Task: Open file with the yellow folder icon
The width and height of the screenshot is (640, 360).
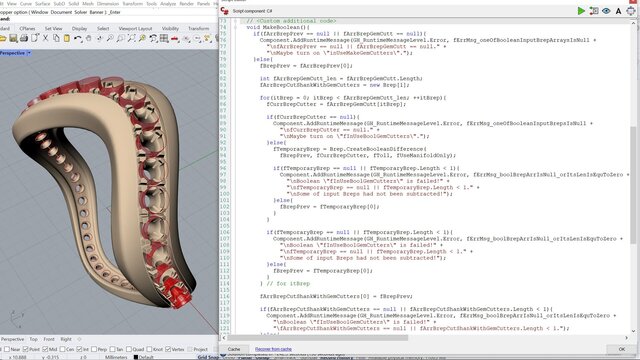Action: click(x=3, y=38)
